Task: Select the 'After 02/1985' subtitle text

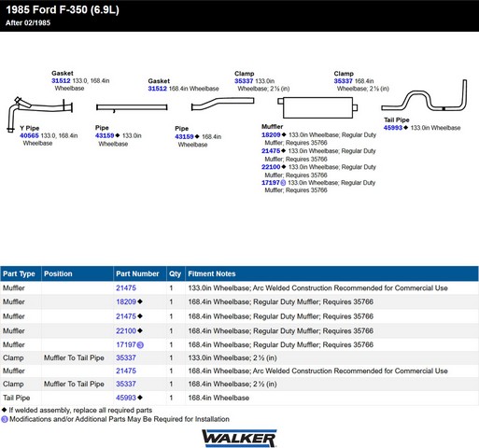Action: point(28,22)
